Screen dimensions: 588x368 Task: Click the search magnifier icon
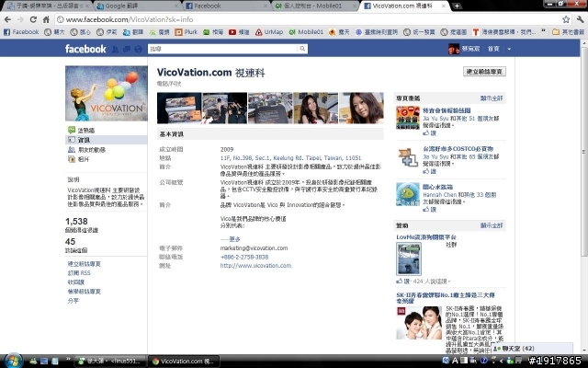tap(302, 49)
